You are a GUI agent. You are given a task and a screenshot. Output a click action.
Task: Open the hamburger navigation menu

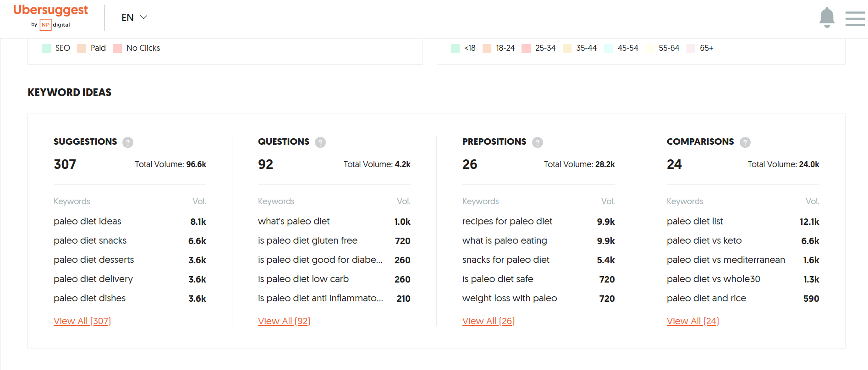[x=854, y=18]
